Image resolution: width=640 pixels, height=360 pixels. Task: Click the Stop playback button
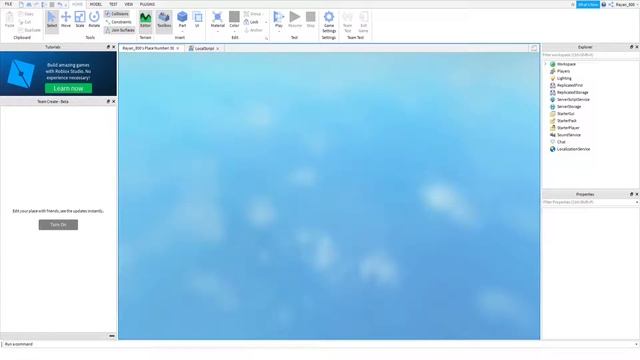tap(311, 19)
